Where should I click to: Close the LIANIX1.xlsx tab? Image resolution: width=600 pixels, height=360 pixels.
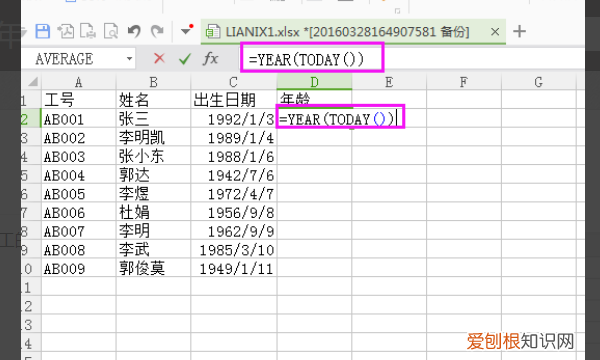coord(495,32)
